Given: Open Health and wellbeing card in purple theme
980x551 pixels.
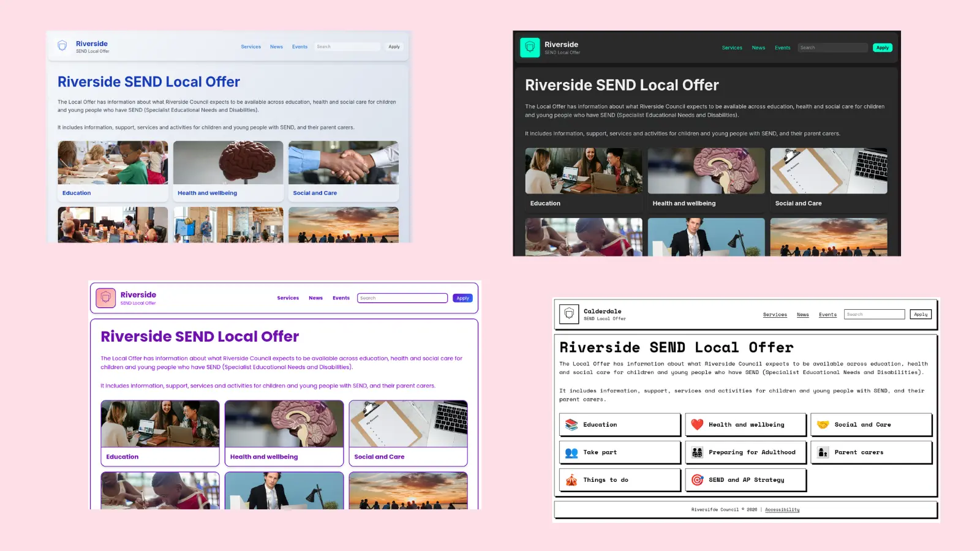Looking at the screenshot, I should (284, 433).
